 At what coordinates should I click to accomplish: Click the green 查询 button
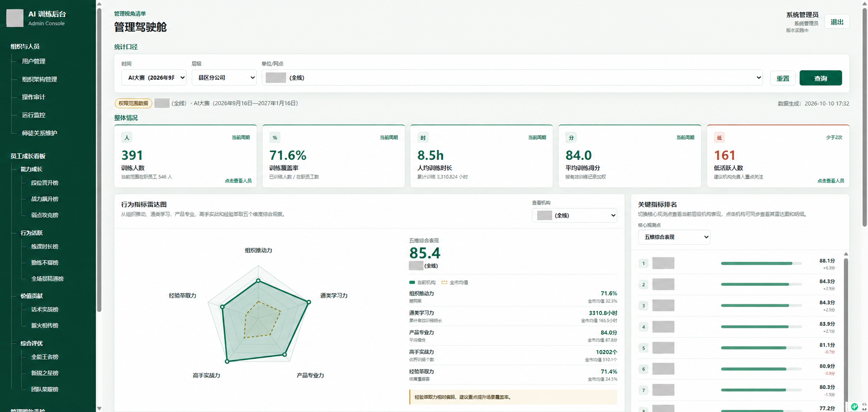click(821, 78)
